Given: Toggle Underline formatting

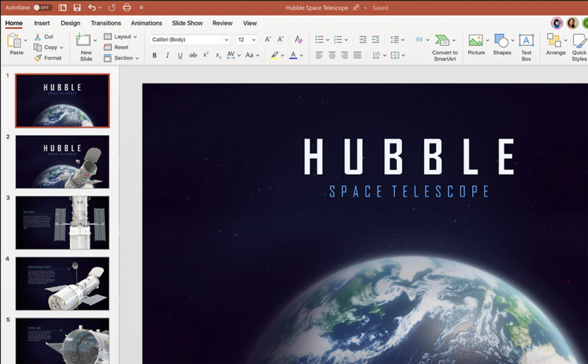Looking at the screenshot, I should [x=180, y=55].
